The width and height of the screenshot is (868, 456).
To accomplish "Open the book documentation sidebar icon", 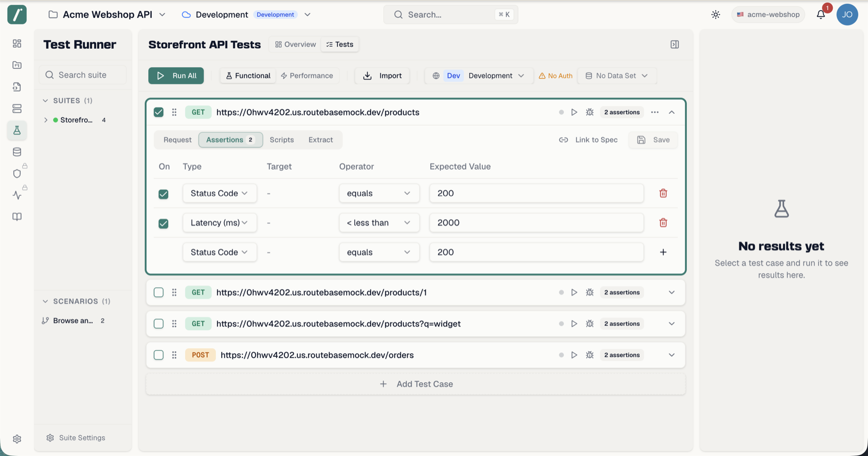I will coord(17,217).
